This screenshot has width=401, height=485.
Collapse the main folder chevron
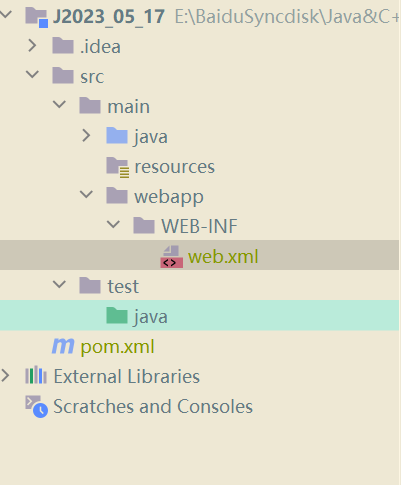60,104
